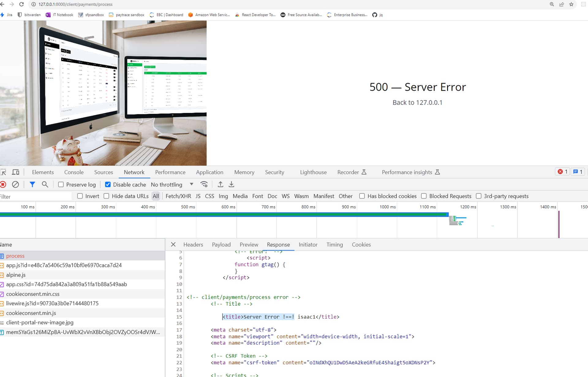Show the Headers tab of the request

point(193,245)
